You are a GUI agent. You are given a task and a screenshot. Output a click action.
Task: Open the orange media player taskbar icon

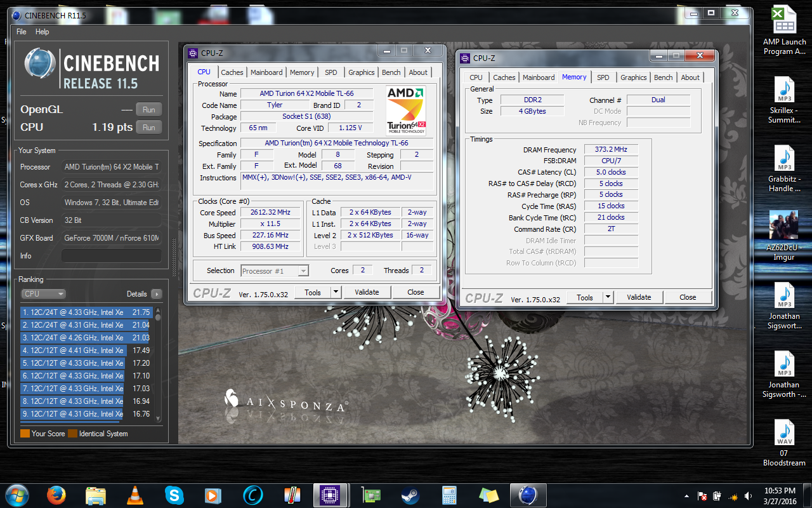tap(213, 495)
